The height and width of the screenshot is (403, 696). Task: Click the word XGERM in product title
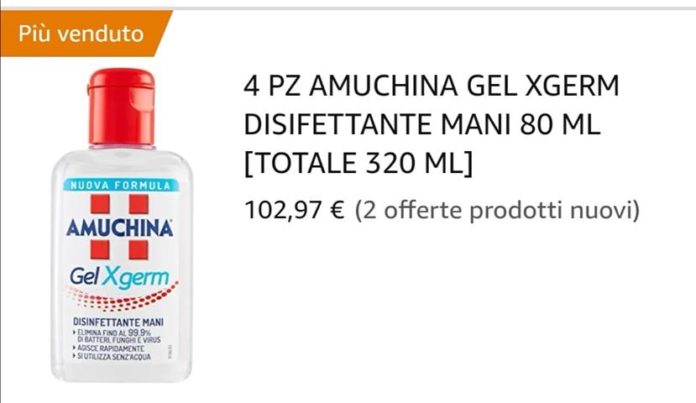(x=572, y=86)
